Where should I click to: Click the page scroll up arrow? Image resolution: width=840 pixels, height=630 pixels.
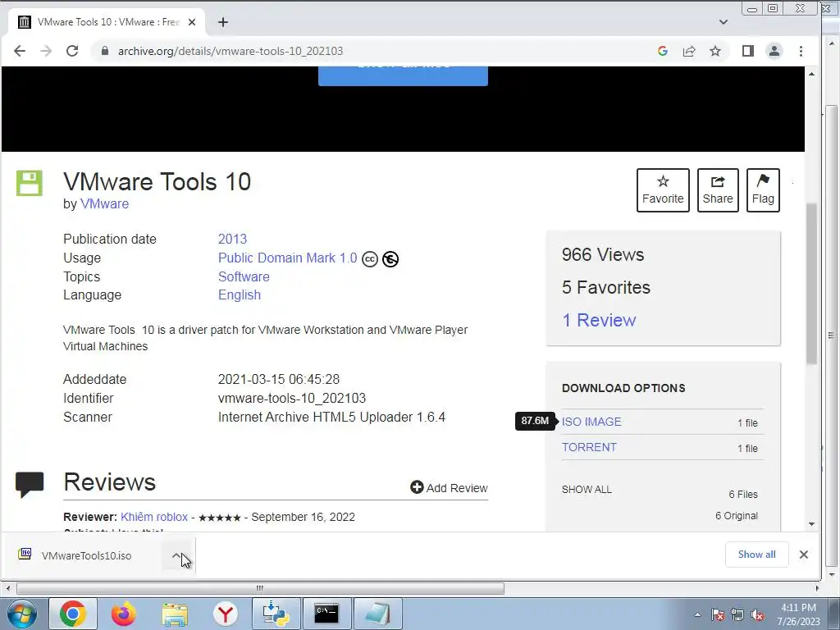point(811,73)
